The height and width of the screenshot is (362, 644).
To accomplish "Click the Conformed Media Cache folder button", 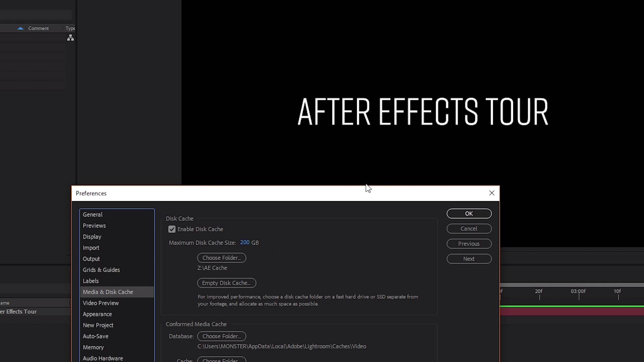I will 221,336.
